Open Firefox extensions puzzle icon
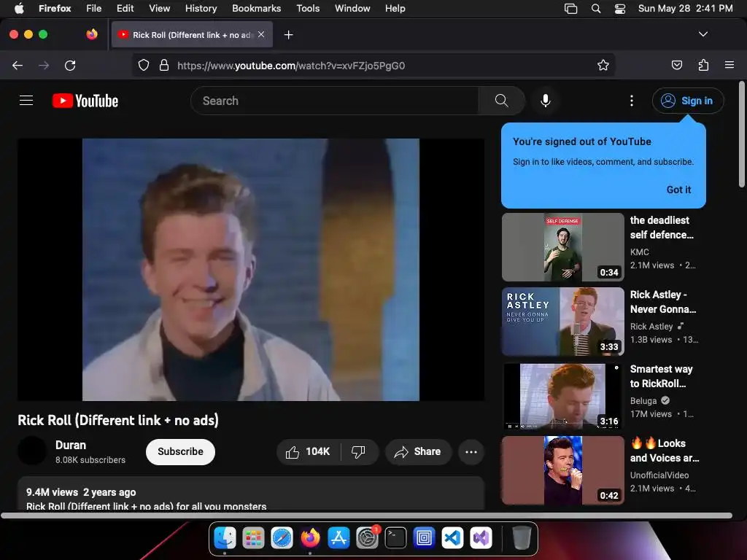747x560 pixels. point(703,65)
